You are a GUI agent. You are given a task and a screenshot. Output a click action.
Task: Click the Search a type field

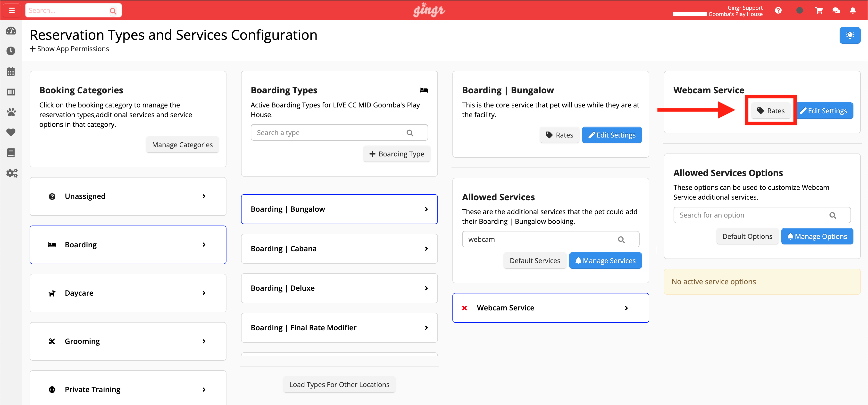pyautogui.click(x=330, y=133)
